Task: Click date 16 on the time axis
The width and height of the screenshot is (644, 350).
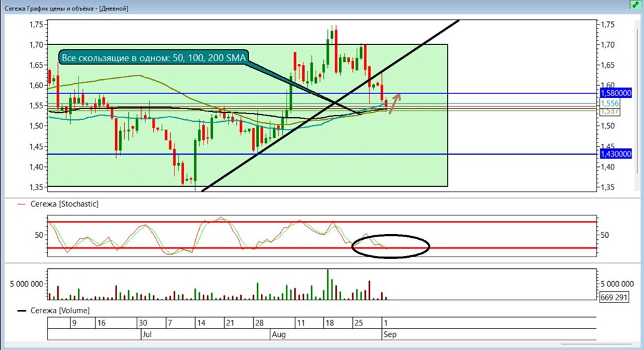Action: coord(101,323)
